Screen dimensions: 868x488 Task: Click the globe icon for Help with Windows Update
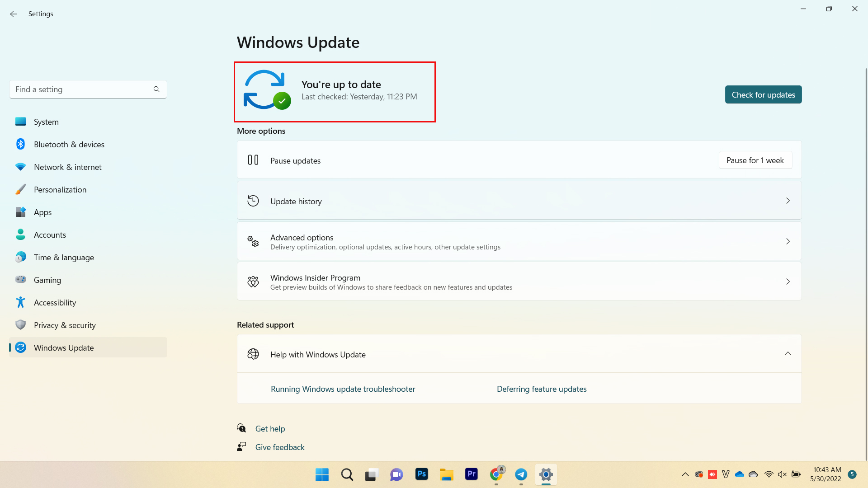coord(253,354)
